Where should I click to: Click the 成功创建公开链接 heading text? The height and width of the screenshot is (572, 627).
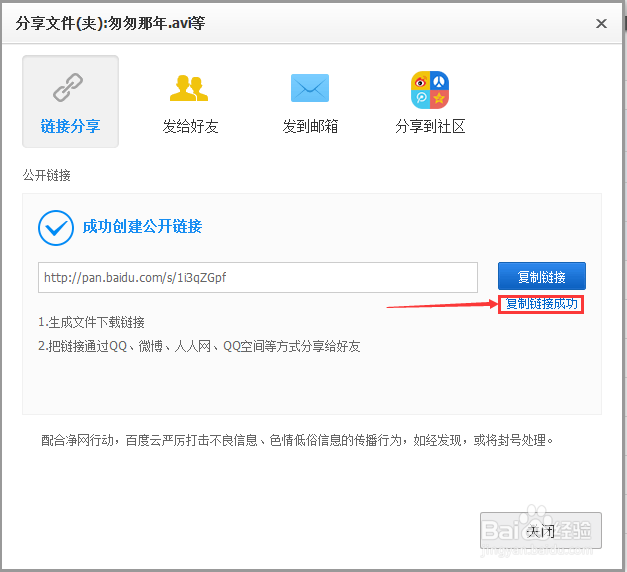click(x=142, y=226)
